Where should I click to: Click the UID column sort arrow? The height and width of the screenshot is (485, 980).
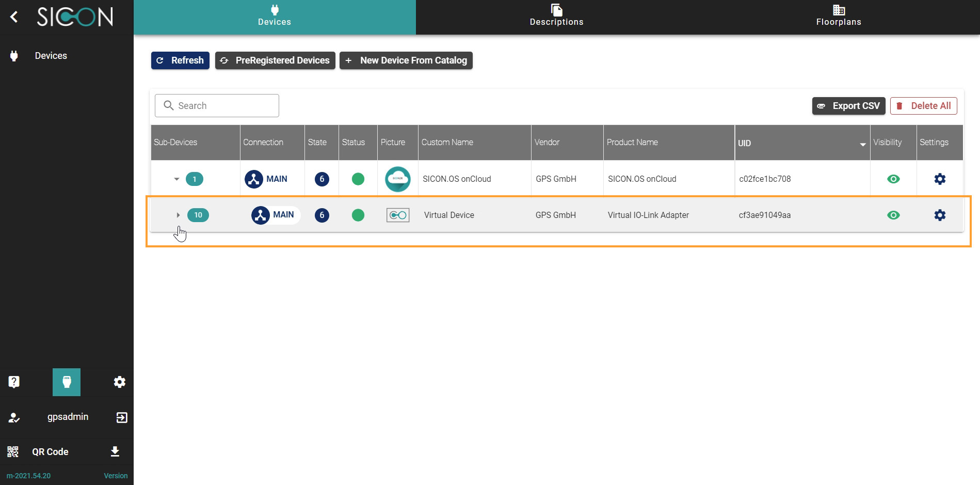click(862, 144)
